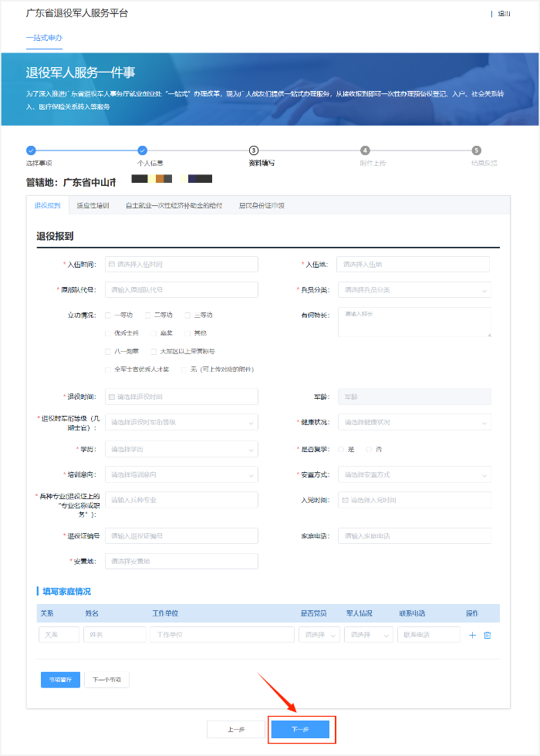This screenshot has width=540, height=756.
Task: Click the 上一步 button
Action: [235, 729]
